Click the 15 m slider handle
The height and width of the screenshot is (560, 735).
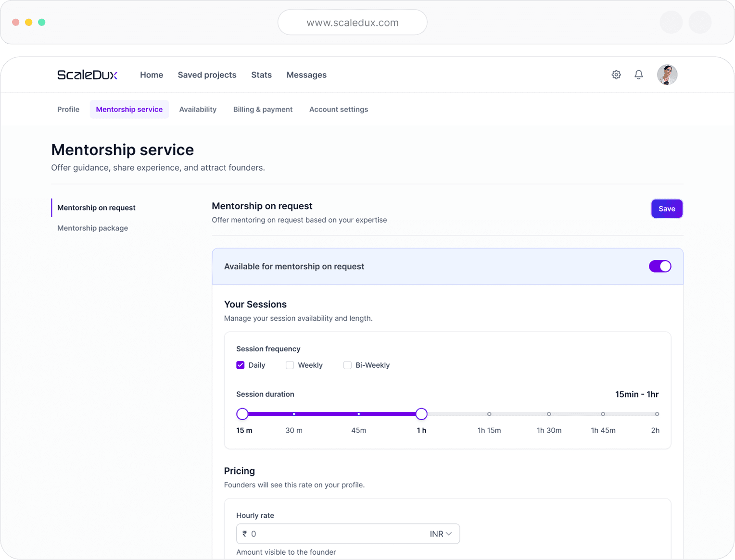point(242,414)
